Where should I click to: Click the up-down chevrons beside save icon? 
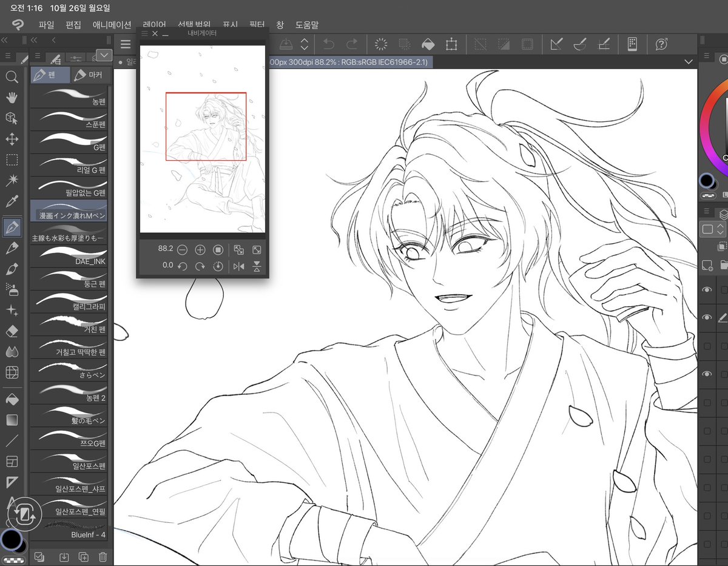click(x=305, y=44)
